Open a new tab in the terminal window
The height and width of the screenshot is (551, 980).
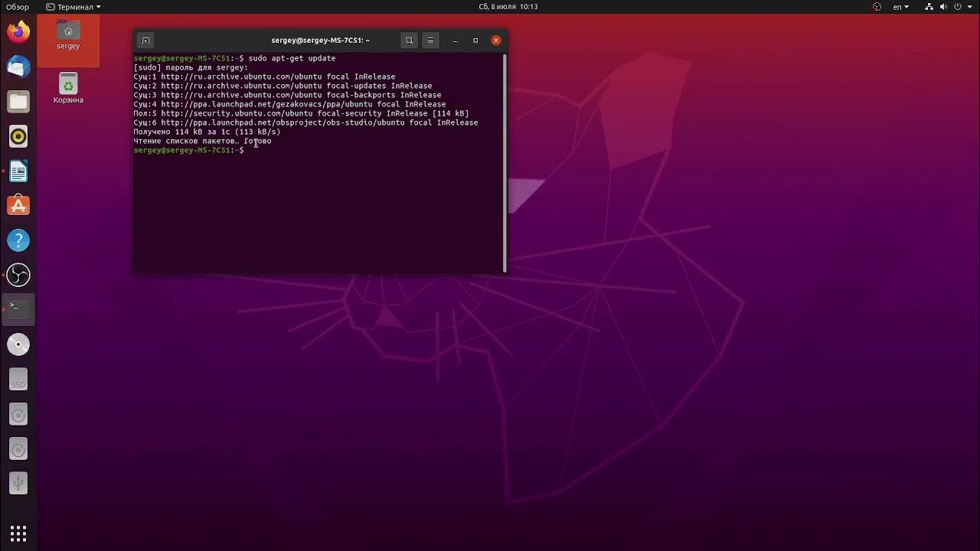145,41
